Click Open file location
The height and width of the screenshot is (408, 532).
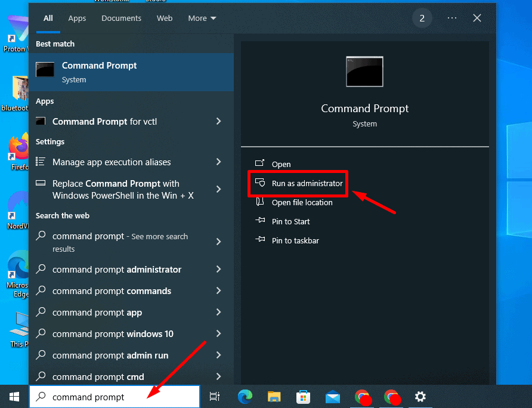tap(302, 202)
